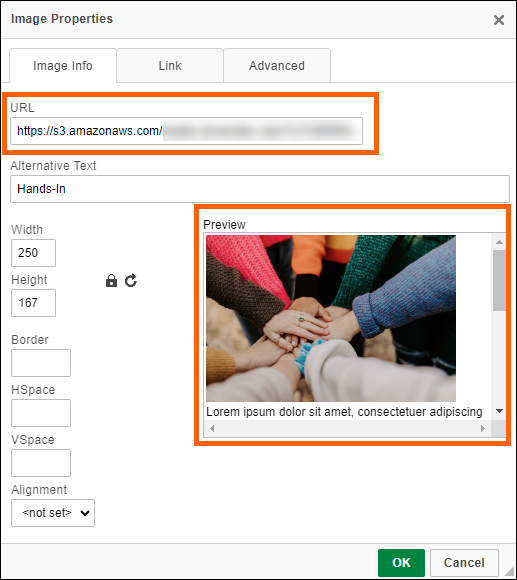Focus the Alternative Text field
The width and height of the screenshot is (517, 580).
260,189
